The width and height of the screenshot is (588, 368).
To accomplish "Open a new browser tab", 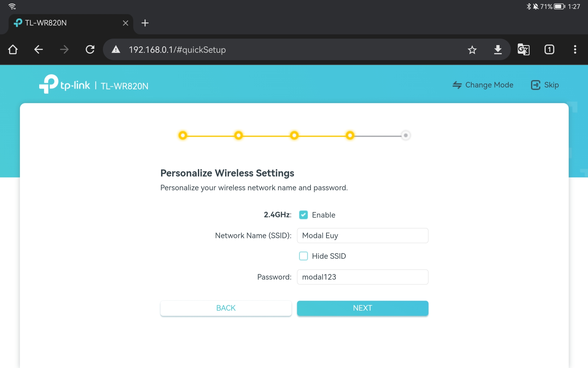I will 145,23.
